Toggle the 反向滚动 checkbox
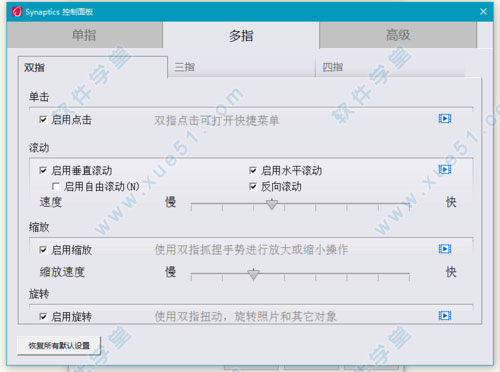 [253, 186]
